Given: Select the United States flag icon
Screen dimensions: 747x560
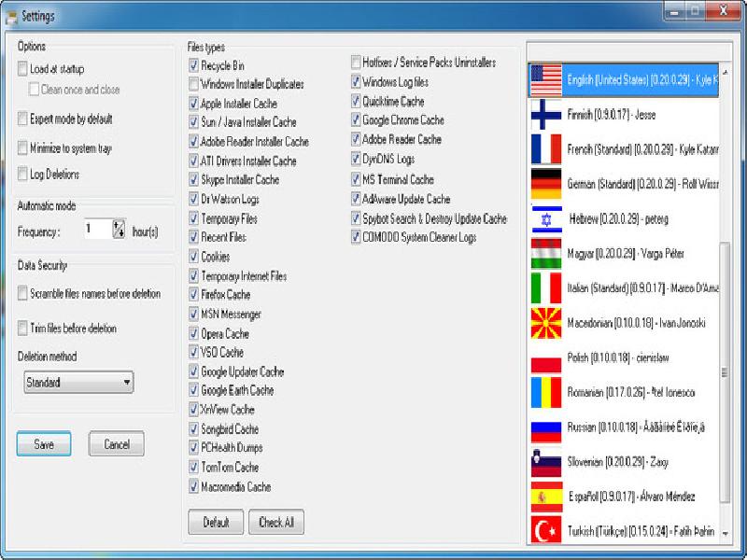Looking at the screenshot, I should tap(546, 80).
